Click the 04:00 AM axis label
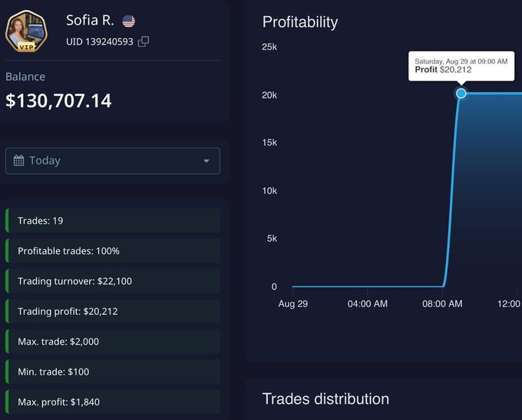522x420 pixels. click(368, 304)
